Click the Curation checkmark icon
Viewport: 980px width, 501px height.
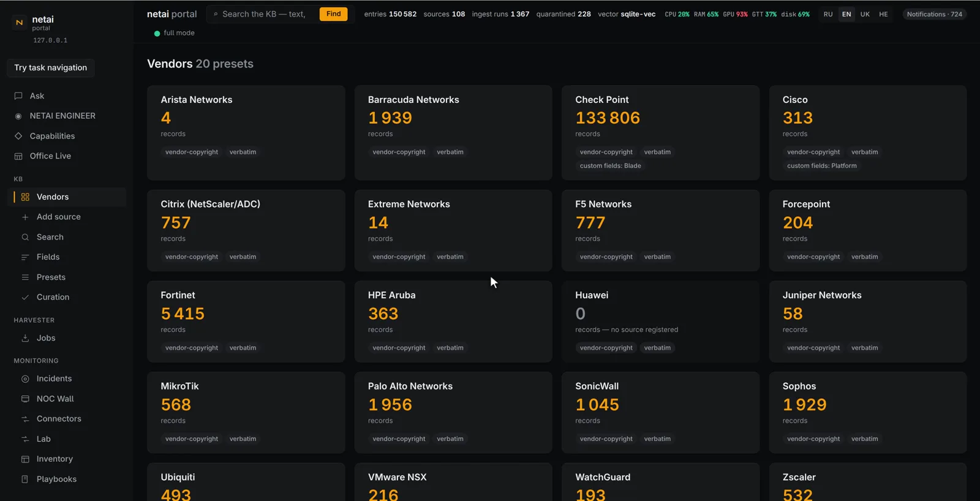25,297
